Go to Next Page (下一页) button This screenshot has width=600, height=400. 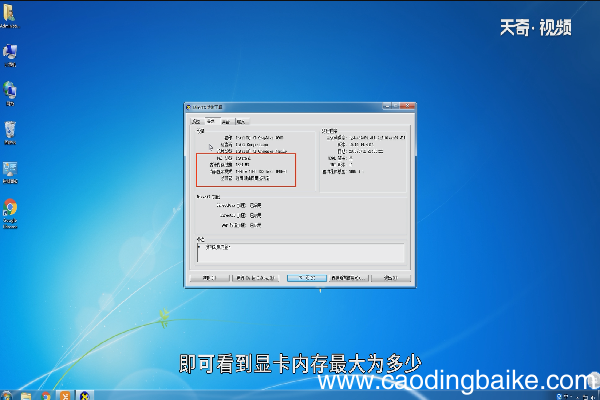(x=307, y=278)
